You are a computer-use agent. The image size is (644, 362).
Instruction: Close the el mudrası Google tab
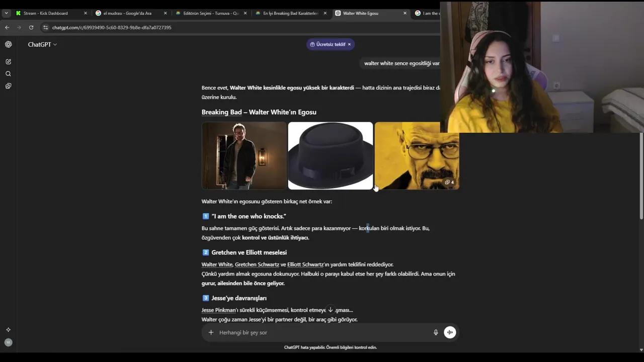pos(166,13)
